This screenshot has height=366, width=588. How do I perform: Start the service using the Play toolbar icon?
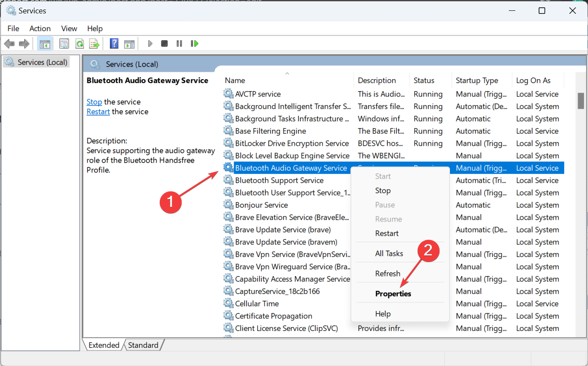tap(150, 43)
